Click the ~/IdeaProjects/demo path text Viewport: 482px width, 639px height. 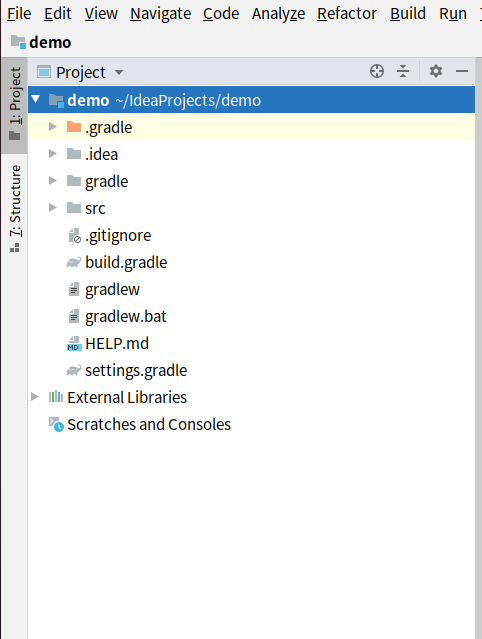188,100
